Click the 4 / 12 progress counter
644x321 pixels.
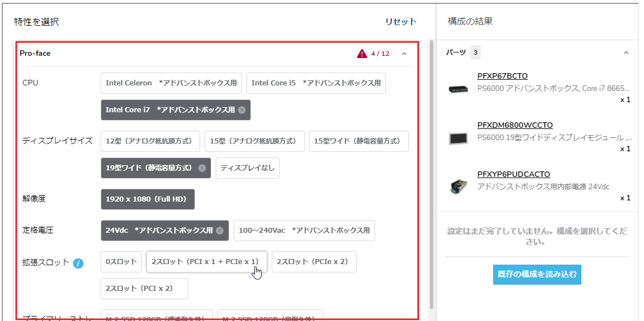point(380,54)
